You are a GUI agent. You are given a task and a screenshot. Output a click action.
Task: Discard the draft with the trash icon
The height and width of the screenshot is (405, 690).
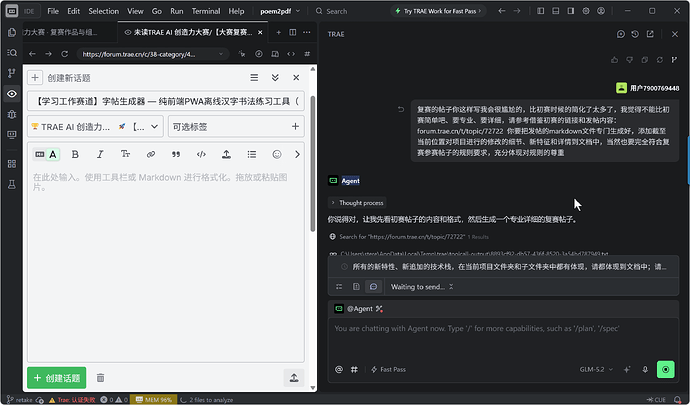coord(100,378)
